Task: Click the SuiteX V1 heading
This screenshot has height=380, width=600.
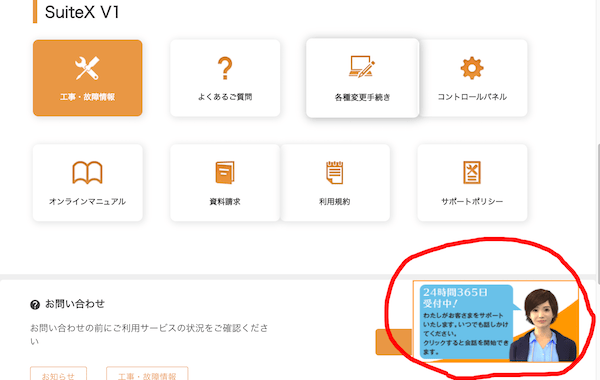Action: point(82,12)
